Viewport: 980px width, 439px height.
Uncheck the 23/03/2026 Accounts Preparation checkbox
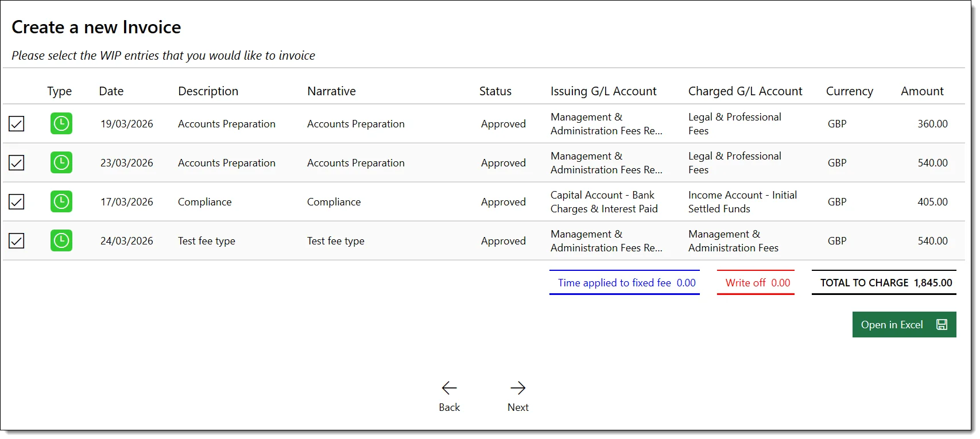[x=17, y=162]
